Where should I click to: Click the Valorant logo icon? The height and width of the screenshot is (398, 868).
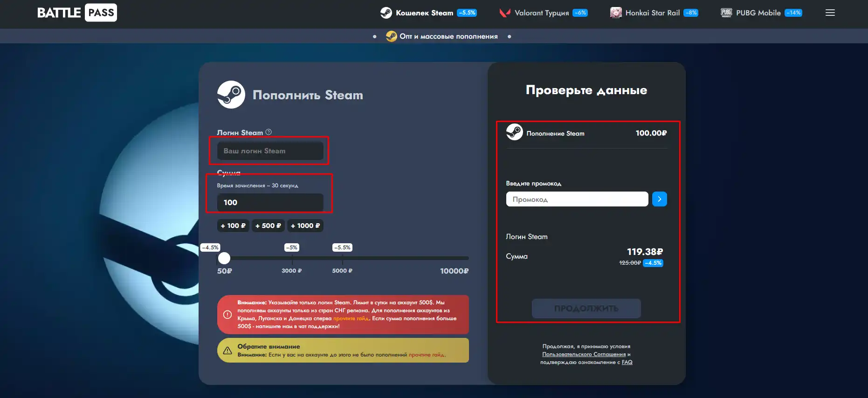click(x=504, y=13)
